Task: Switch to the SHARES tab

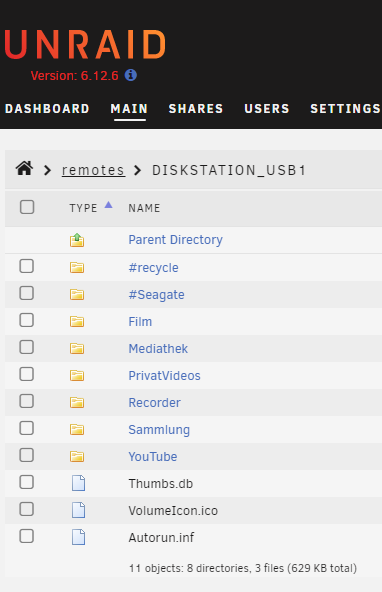Action: (x=196, y=109)
